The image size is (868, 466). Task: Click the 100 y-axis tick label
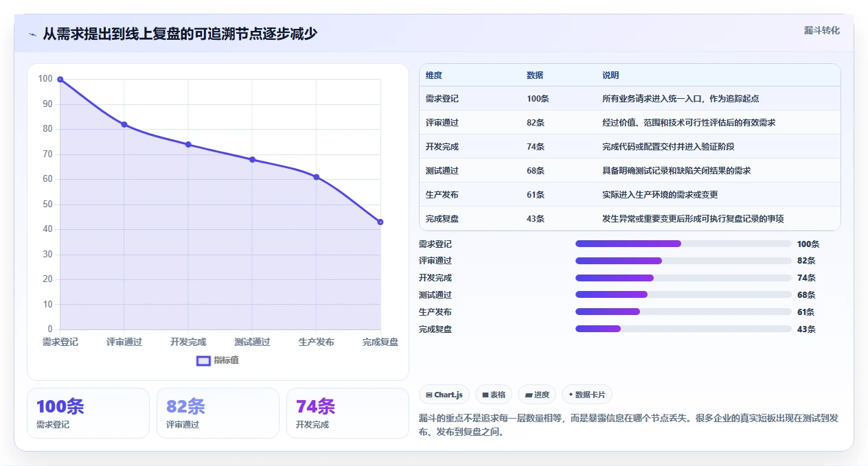45,79
